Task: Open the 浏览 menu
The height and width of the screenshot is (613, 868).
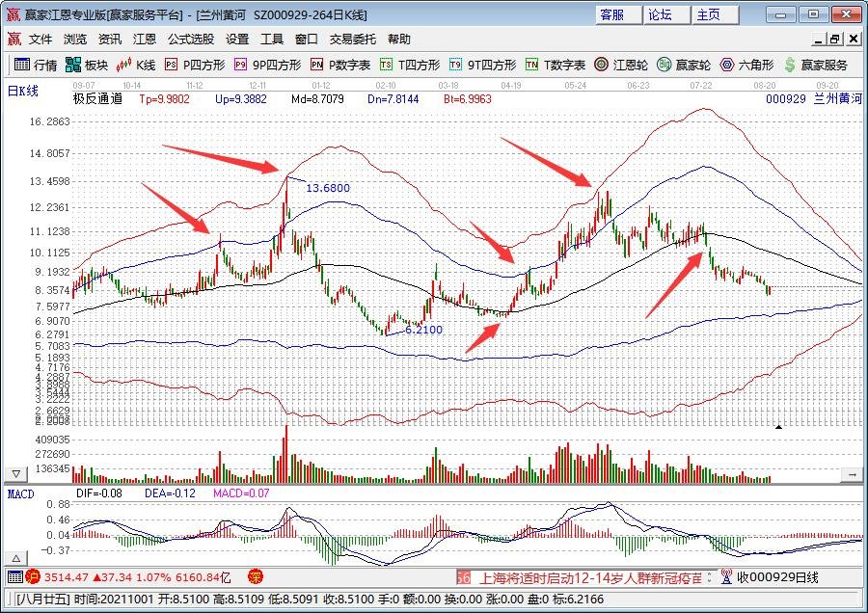Action: click(74, 39)
